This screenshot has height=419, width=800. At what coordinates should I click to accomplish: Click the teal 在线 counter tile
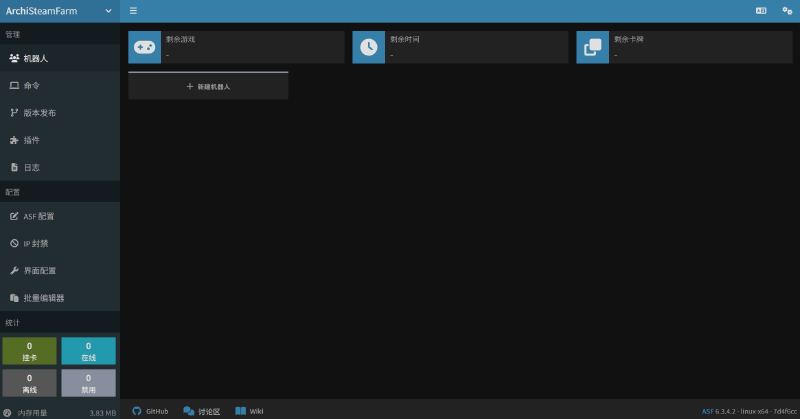[x=88, y=351]
